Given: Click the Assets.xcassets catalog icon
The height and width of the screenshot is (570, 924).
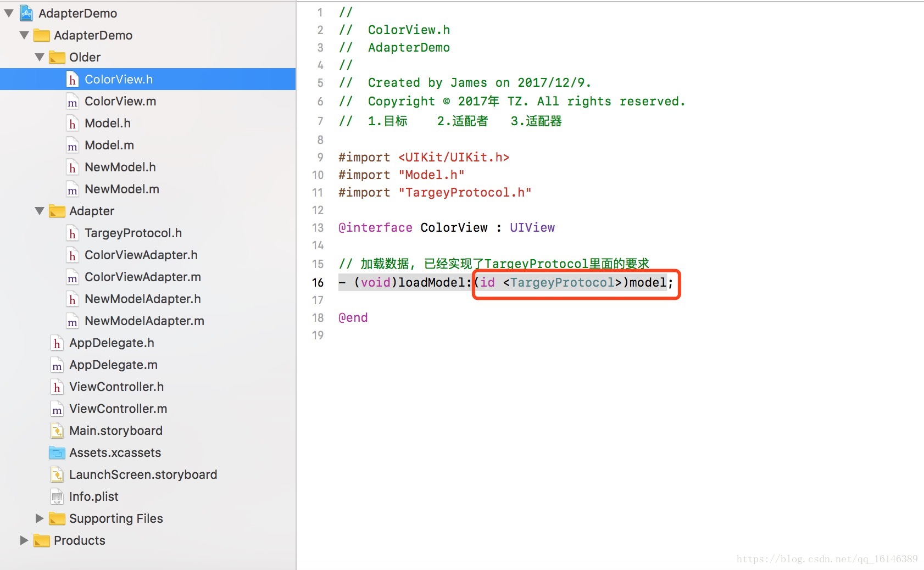Looking at the screenshot, I should (57, 453).
